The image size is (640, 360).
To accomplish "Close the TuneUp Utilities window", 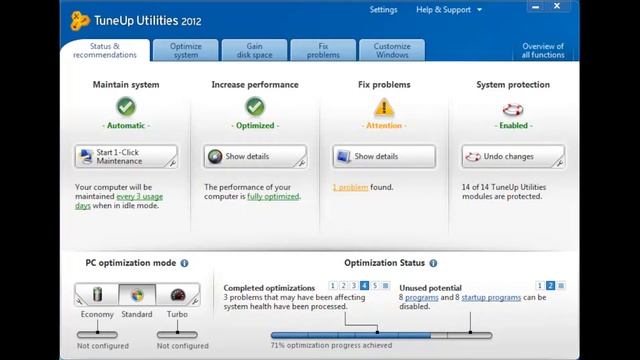I will (x=557, y=6).
